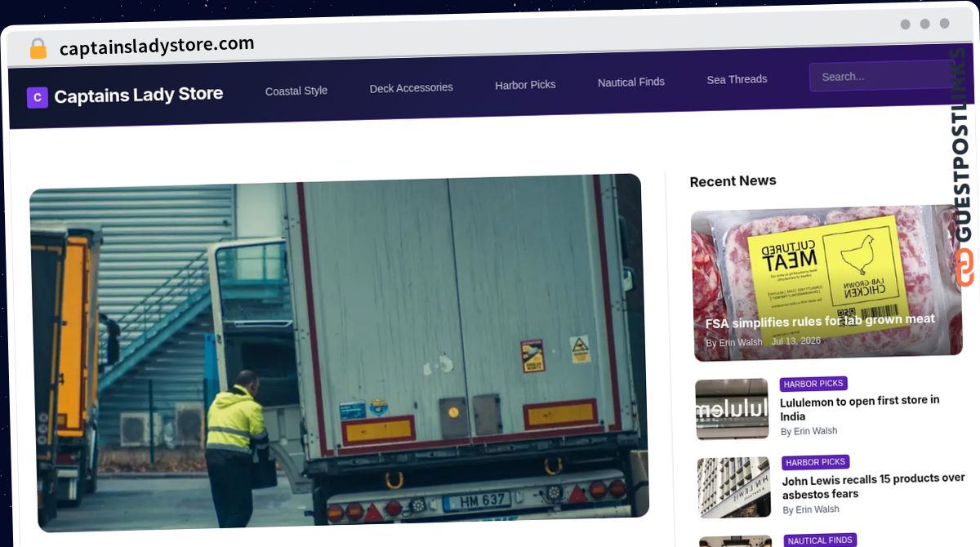Click the purple C logo icon
980x547 pixels.
[38, 98]
